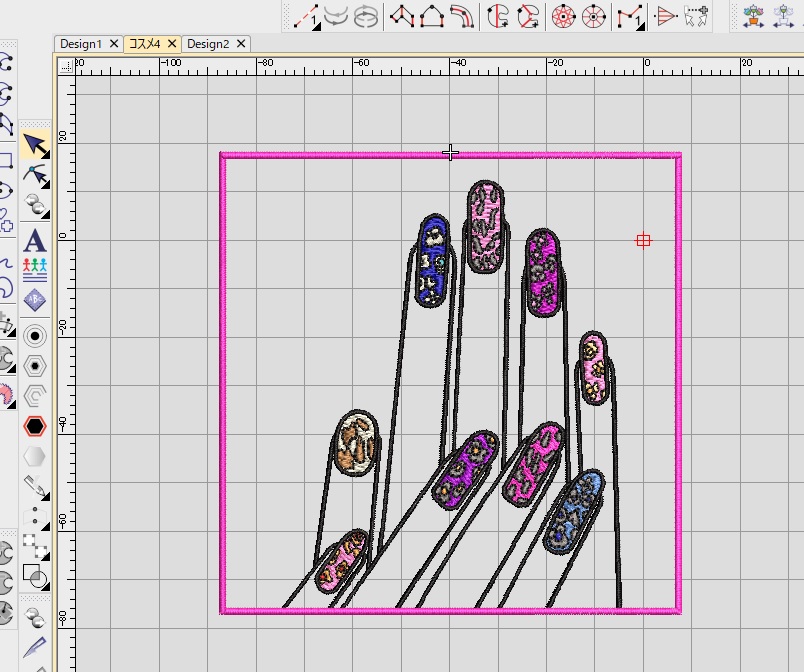Select the house-shaped column tool
The image size is (804, 672).
coord(432,16)
